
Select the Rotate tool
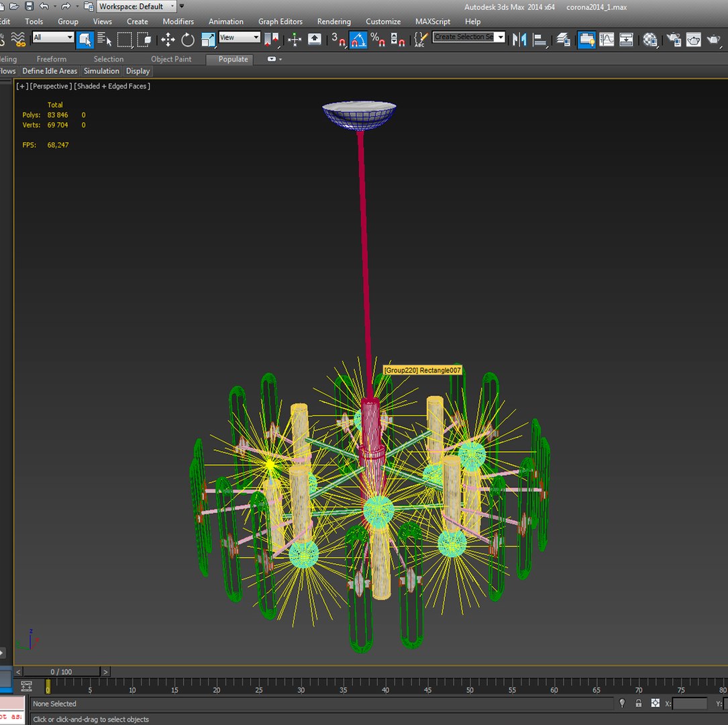[188, 40]
